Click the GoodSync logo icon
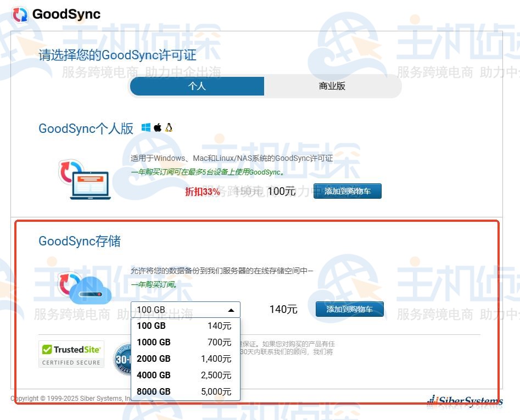Screen dimensions: 520x420 [x=20, y=14]
